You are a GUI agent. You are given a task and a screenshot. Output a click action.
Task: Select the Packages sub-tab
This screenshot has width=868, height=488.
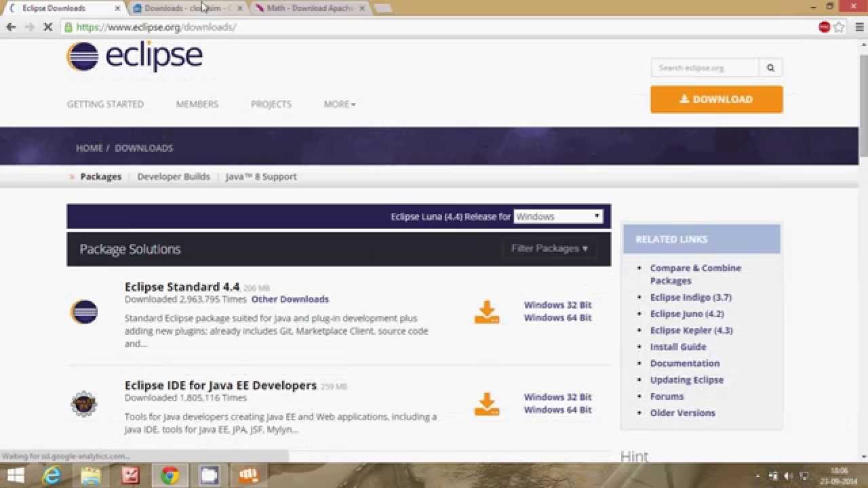pos(100,176)
